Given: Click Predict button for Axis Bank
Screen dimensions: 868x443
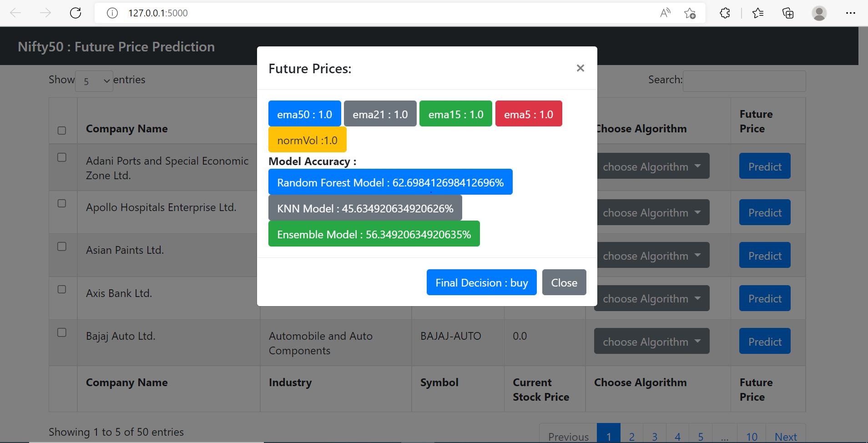Looking at the screenshot, I should click(x=765, y=298).
